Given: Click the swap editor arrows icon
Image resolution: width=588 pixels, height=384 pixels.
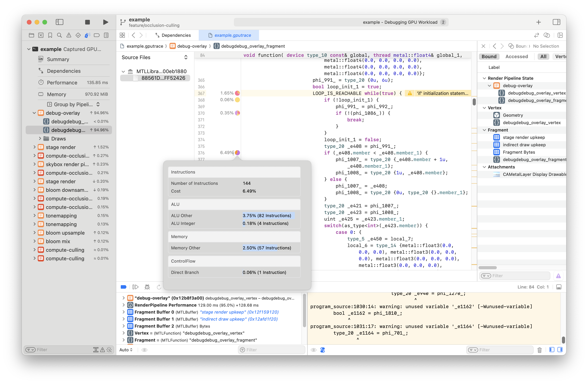Looking at the screenshot, I should [536, 35].
